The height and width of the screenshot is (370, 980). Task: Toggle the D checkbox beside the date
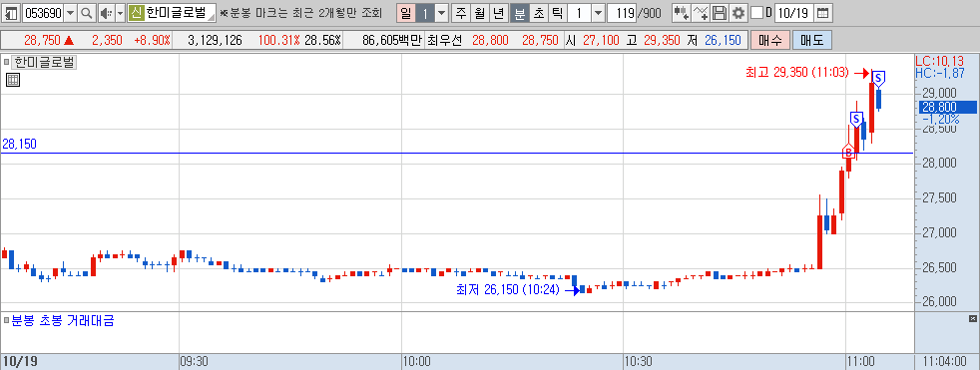click(x=756, y=13)
